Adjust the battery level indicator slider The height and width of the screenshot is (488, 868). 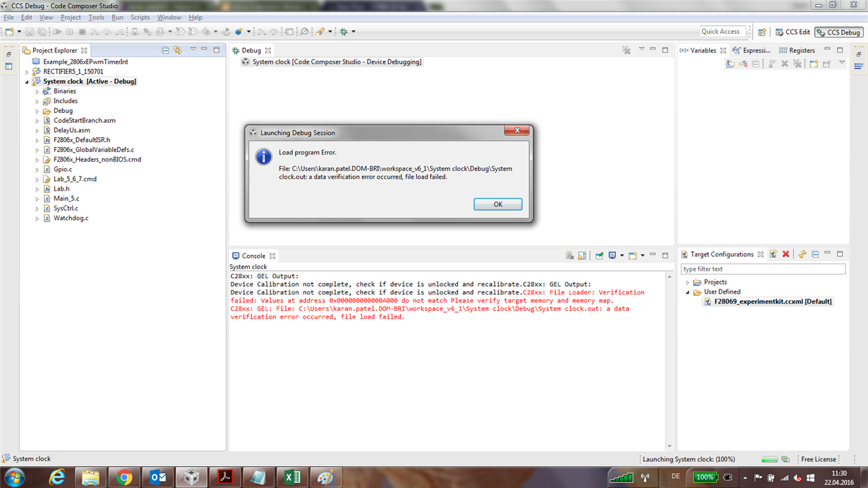(x=706, y=476)
